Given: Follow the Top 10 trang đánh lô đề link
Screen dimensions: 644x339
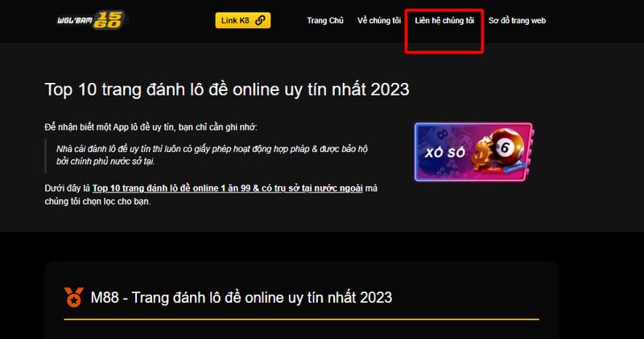Looking at the screenshot, I should pyautogui.click(x=228, y=188).
